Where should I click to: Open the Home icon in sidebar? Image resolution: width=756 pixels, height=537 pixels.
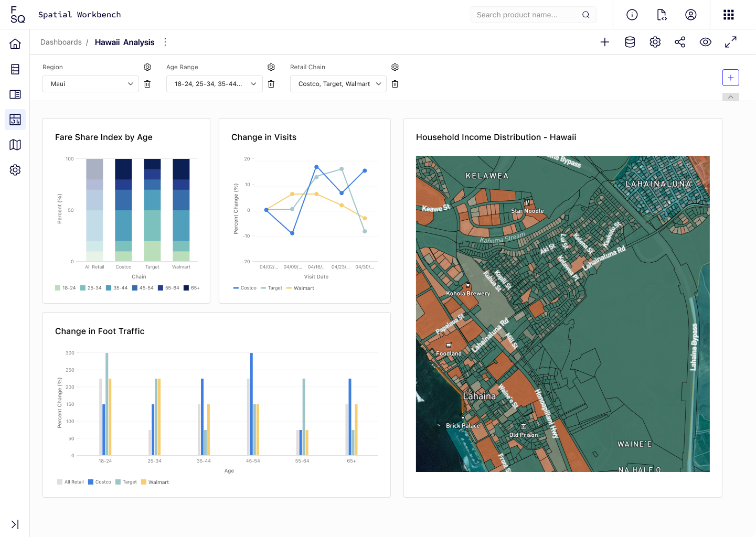pyautogui.click(x=15, y=44)
